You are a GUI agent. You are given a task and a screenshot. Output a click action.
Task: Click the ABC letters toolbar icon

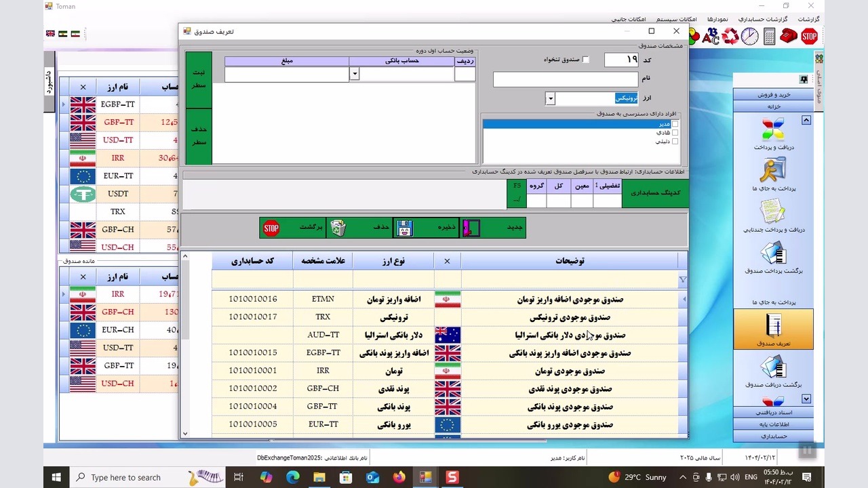click(x=711, y=36)
